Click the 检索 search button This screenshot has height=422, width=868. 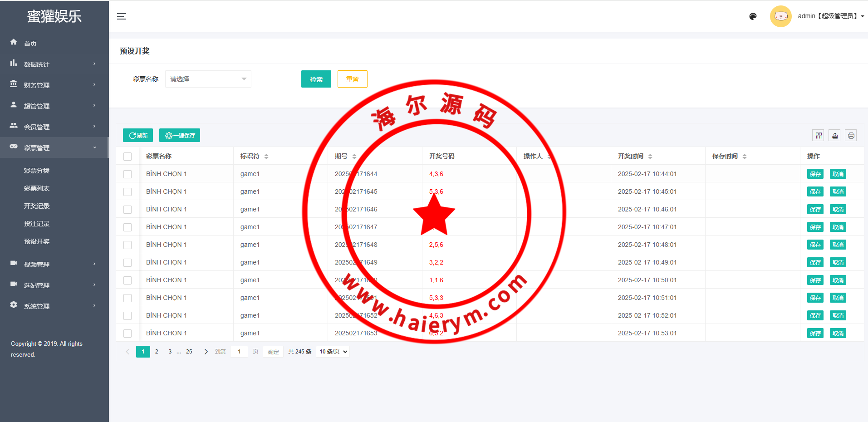pos(316,79)
